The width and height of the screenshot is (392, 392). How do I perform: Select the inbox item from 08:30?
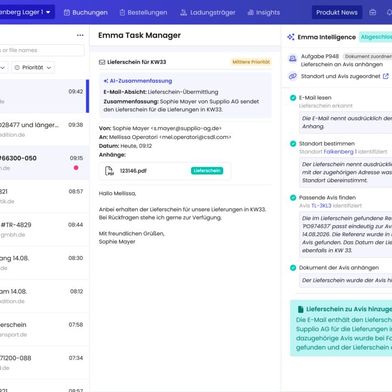(x=43, y=263)
